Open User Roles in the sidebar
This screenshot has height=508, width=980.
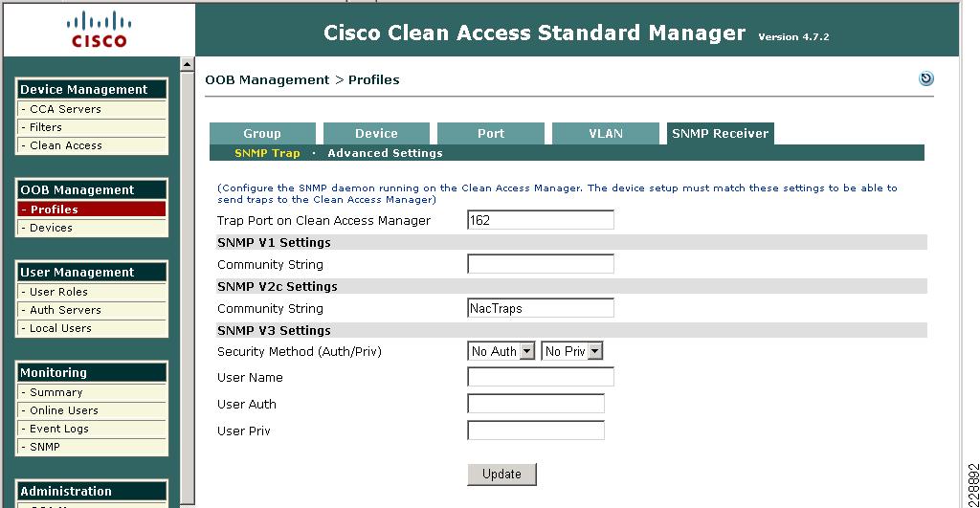[92, 292]
